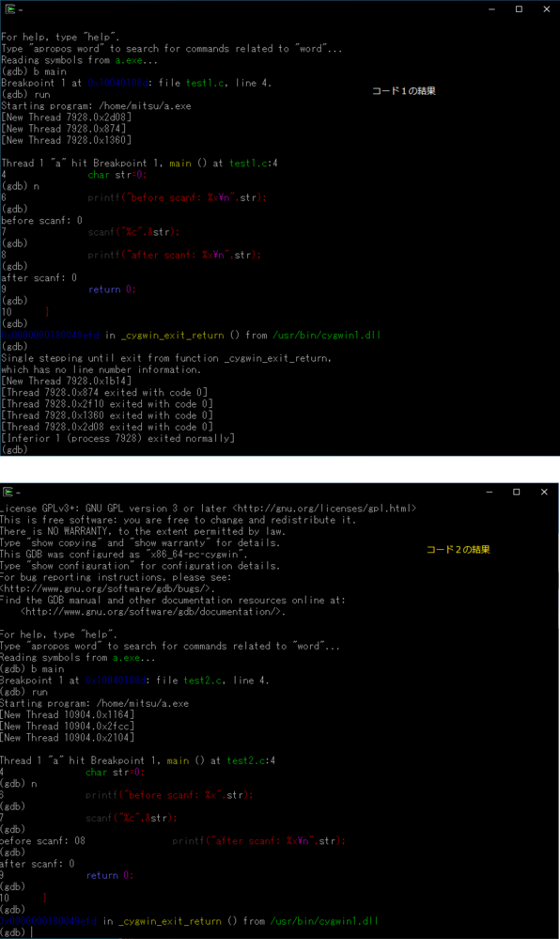
Task: Click the terminal icon in the bottom window's title bar
Action: (x=8, y=492)
